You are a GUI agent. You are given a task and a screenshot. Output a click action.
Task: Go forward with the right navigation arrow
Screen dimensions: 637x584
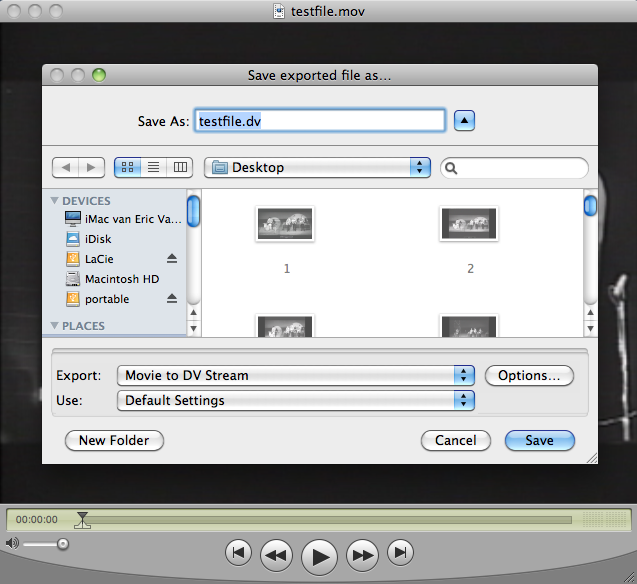(91, 167)
